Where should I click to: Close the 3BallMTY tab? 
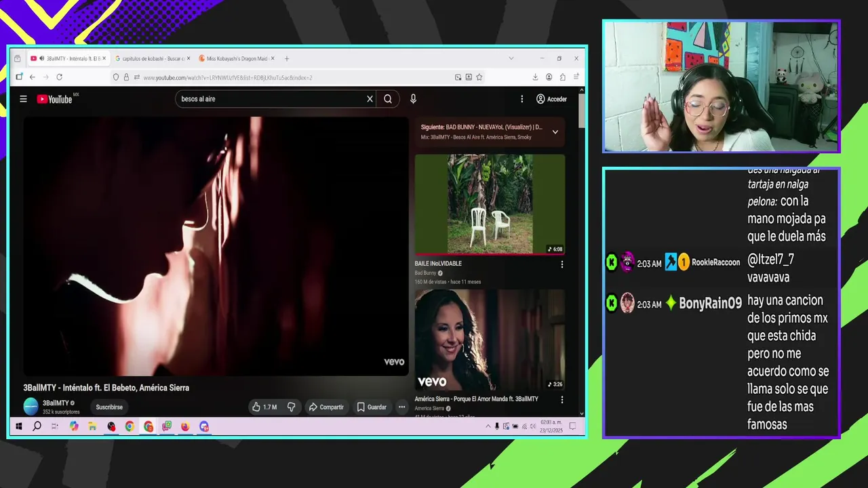[104, 59]
